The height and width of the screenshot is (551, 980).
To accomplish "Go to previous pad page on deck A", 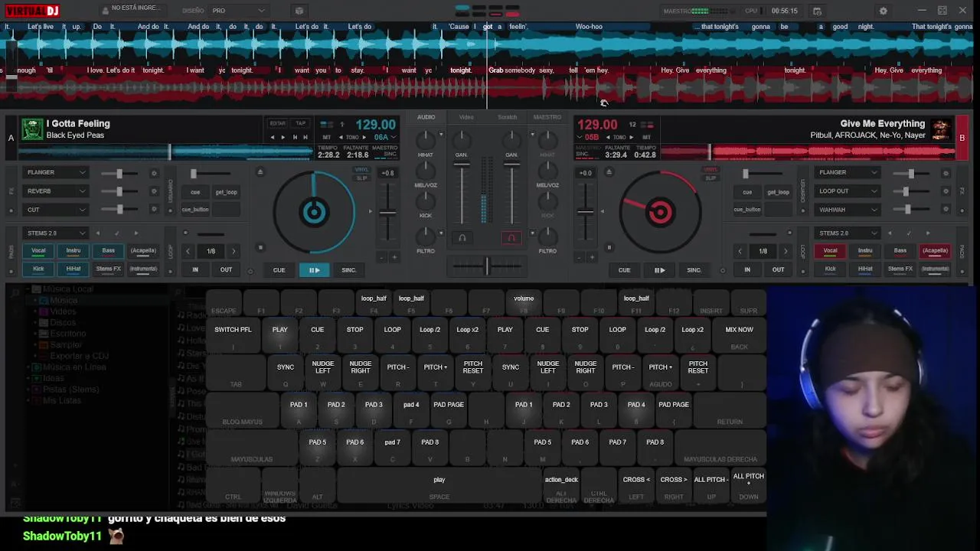I will (x=98, y=233).
